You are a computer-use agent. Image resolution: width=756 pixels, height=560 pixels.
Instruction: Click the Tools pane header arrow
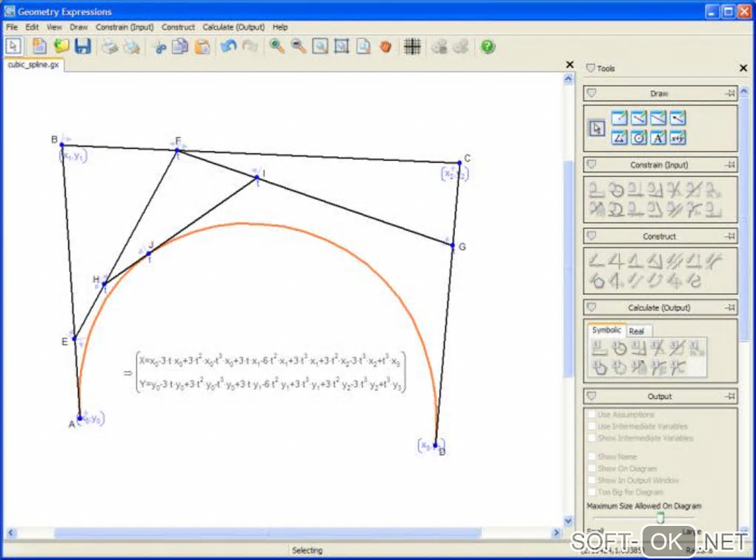pos(591,68)
